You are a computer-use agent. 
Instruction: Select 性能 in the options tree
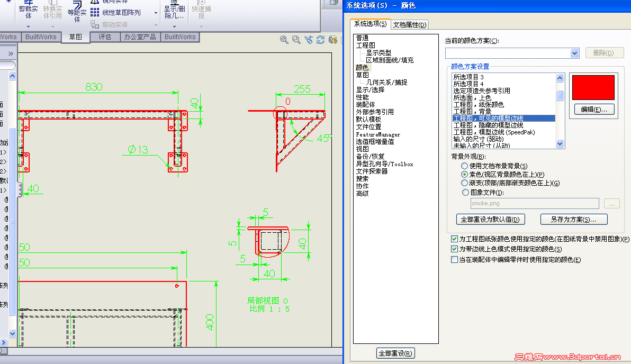362,97
